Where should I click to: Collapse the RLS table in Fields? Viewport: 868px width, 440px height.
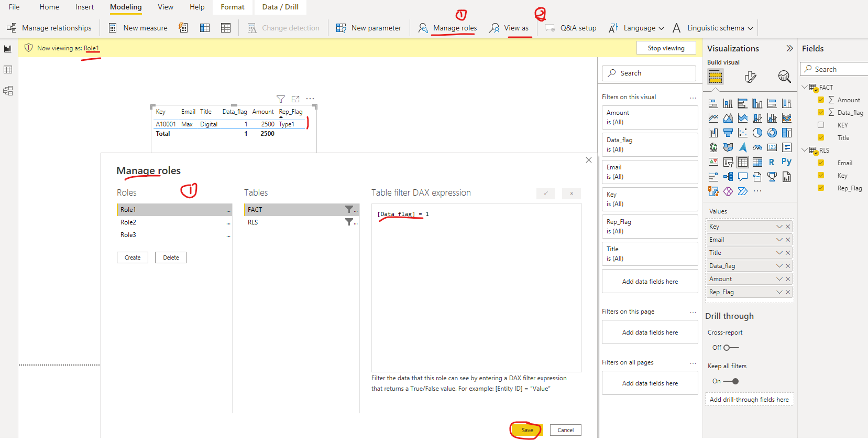click(805, 150)
